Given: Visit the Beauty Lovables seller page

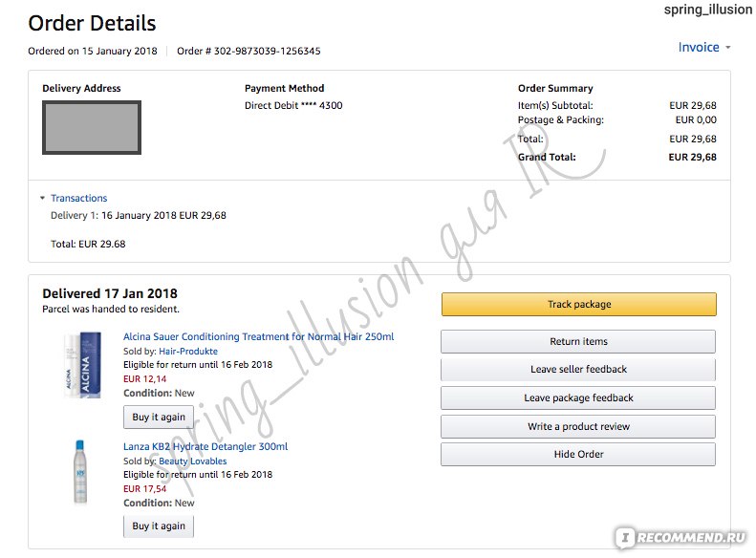Looking at the screenshot, I should coord(192,461).
